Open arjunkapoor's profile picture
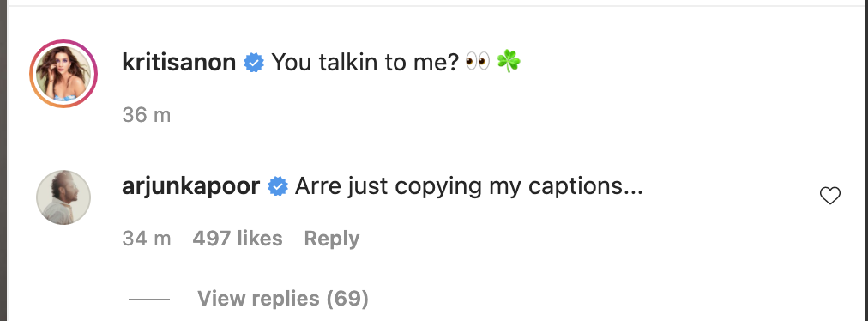 click(x=63, y=197)
